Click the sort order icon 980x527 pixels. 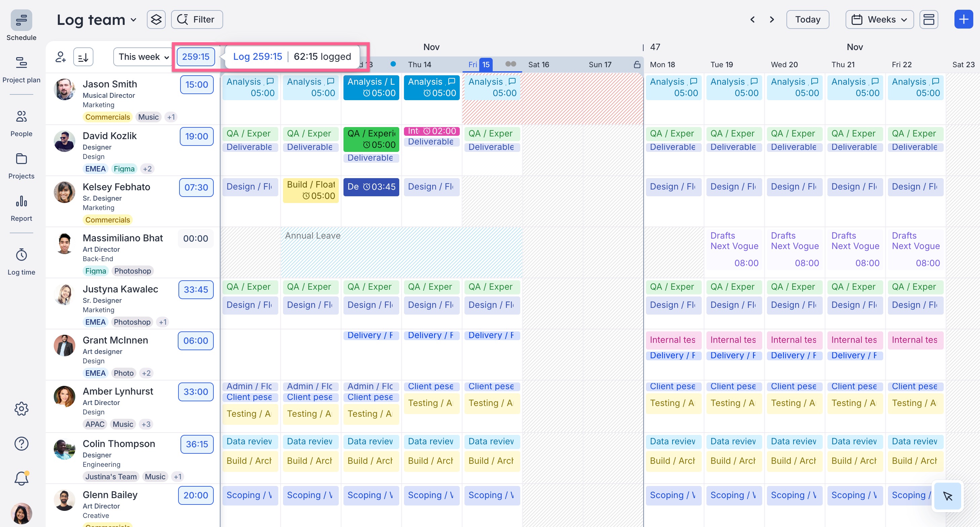tap(83, 57)
